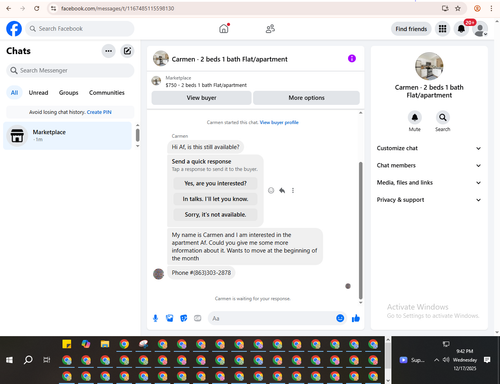This screenshot has width=500, height=384.
Task: Reply to the quick response message
Action: click(x=282, y=190)
